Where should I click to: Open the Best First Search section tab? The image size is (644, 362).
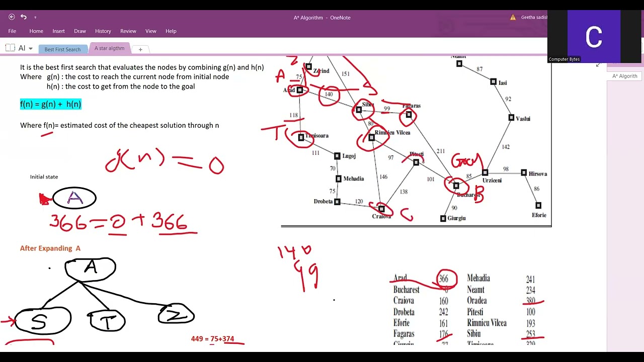tap(62, 49)
